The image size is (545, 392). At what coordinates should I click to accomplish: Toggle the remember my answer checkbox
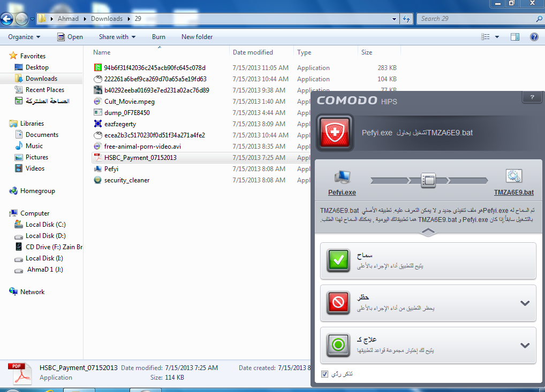point(324,374)
